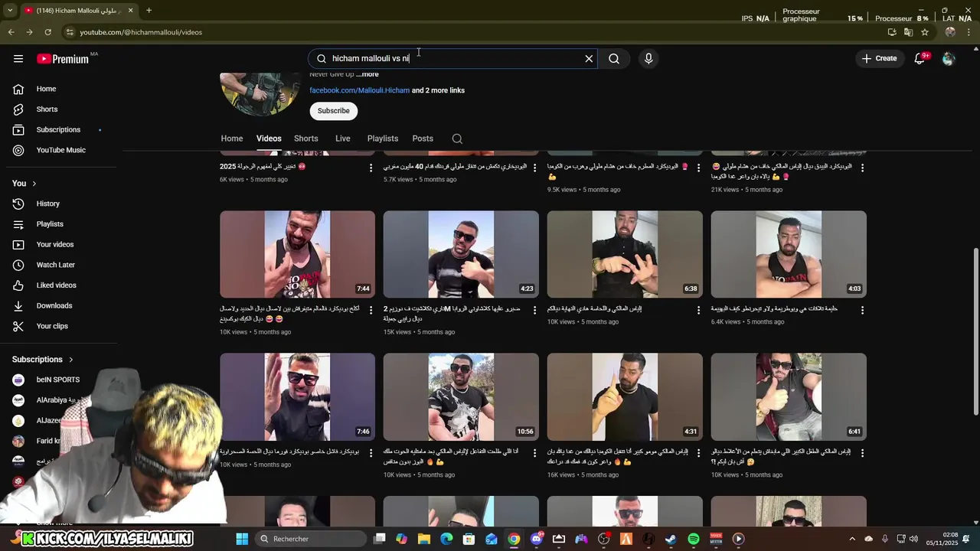Open the 4:31 video thumbnail
This screenshot has height=551, width=980.
point(625,396)
